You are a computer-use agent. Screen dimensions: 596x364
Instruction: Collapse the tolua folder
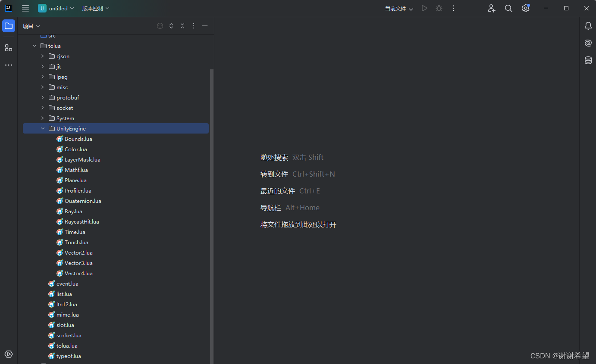coord(35,45)
